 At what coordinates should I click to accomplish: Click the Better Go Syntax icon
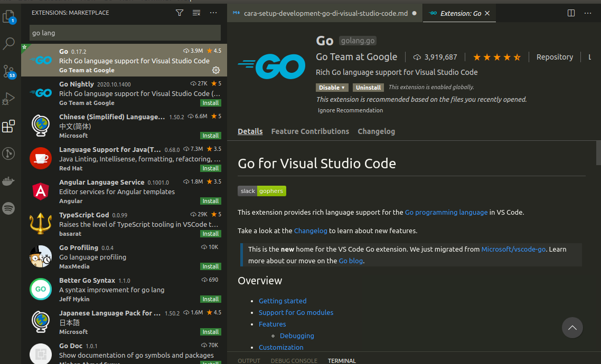click(41, 289)
